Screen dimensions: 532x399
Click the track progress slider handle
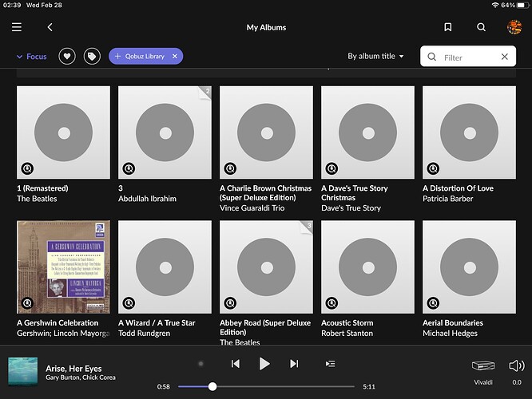212,386
